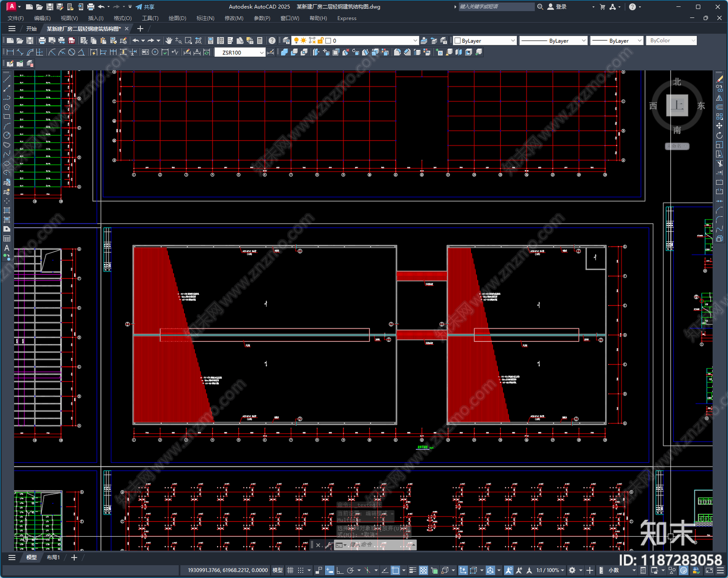Open the 修改(M) menu
Viewport: 728px width, 578px height.
tap(234, 18)
